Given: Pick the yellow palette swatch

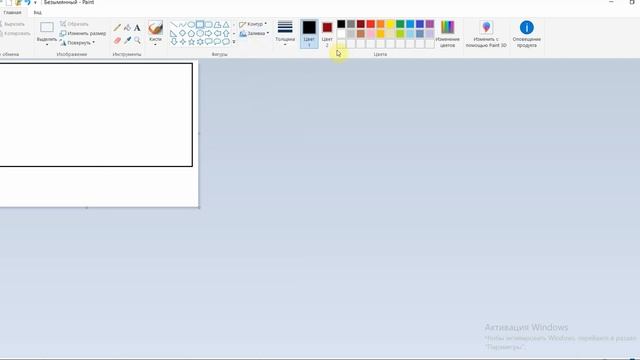Looking at the screenshot, I should (390, 24).
